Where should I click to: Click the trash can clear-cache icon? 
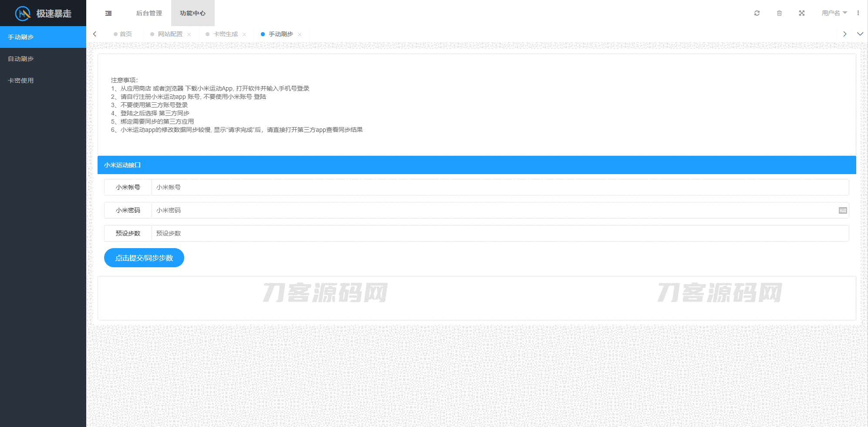[x=779, y=13]
